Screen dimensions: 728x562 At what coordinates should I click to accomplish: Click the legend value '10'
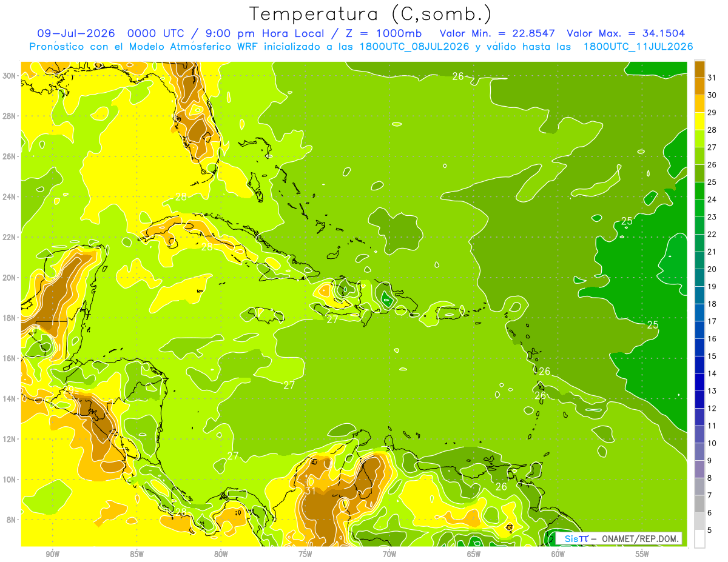click(x=712, y=444)
